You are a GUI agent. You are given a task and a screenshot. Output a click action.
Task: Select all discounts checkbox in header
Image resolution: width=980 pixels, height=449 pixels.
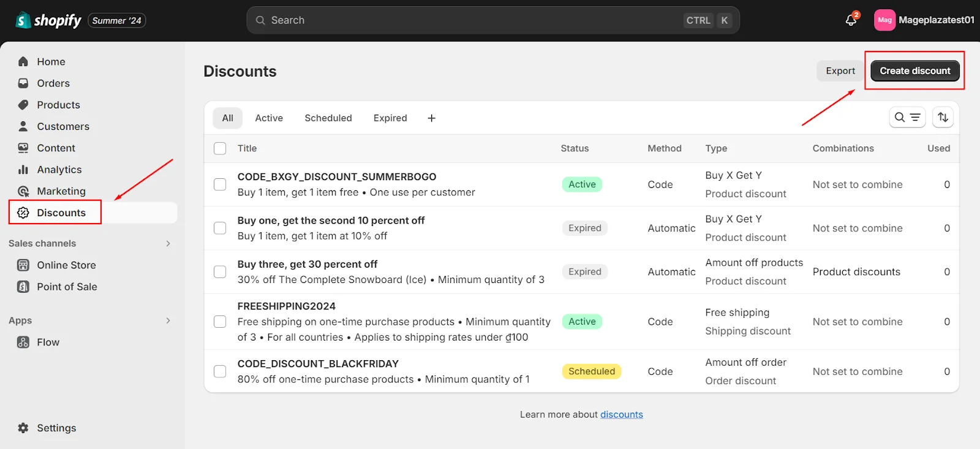pos(220,148)
